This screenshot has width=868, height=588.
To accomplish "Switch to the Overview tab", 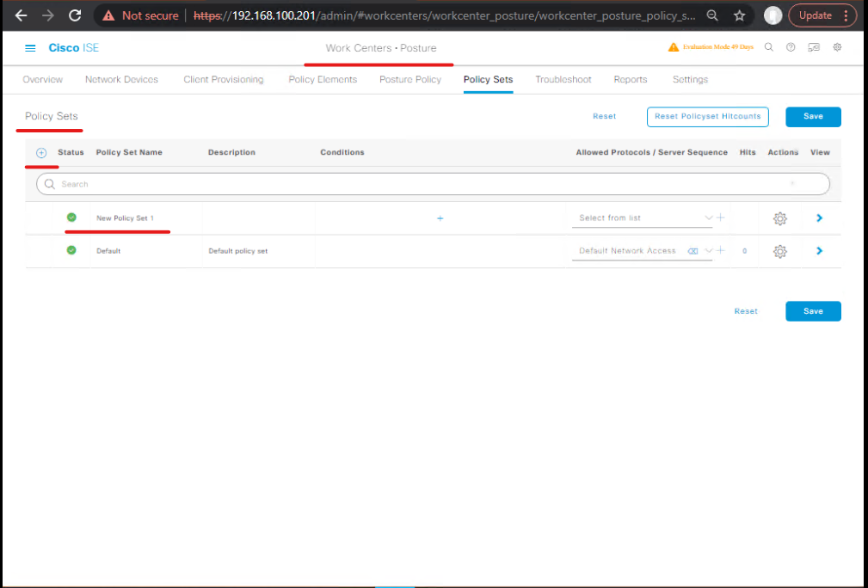I will click(43, 80).
